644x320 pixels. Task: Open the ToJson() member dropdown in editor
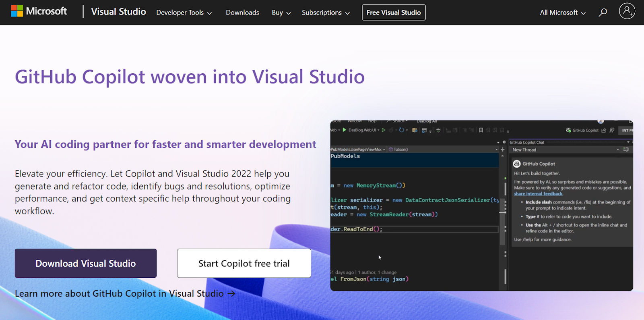pyautogui.click(x=496, y=150)
